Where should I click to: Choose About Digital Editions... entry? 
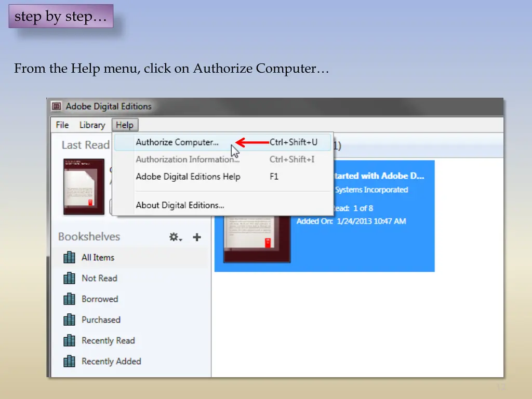222,205
